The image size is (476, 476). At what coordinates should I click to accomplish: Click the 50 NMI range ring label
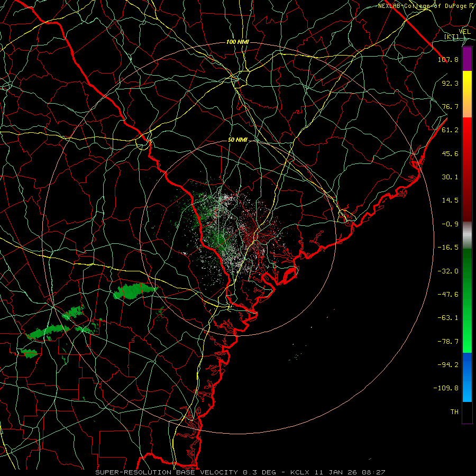click(237, 140)
